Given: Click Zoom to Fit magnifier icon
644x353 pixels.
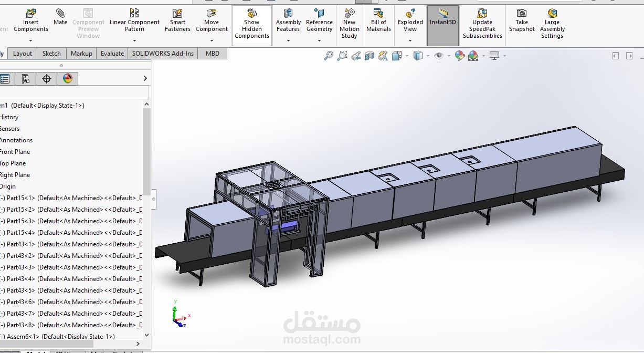Looking at the screenshot, I should point(329,56).
